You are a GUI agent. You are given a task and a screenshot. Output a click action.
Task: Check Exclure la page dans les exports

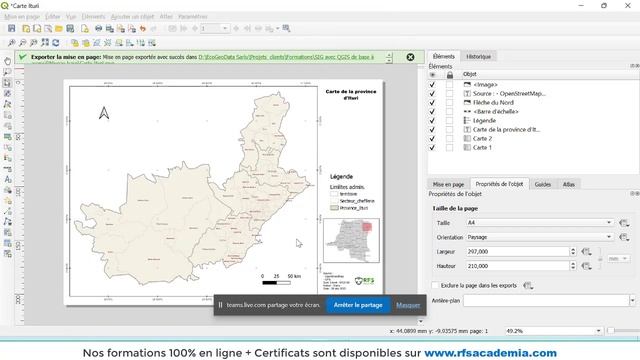436,285
